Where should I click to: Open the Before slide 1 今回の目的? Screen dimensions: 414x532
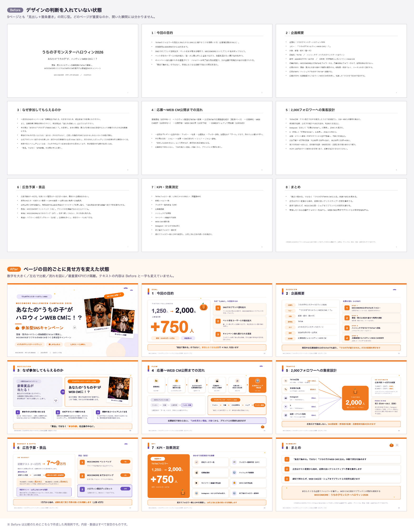[x=207, y=61]
